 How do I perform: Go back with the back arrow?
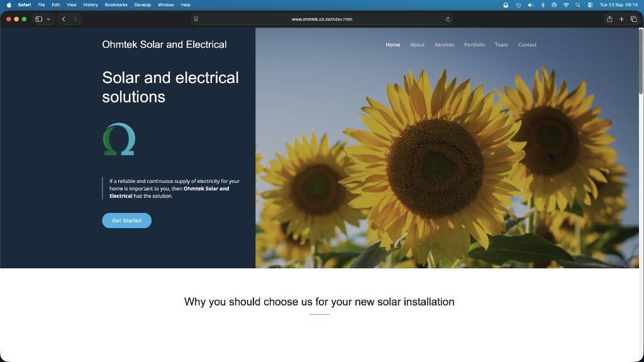click(x=64, y=19)
